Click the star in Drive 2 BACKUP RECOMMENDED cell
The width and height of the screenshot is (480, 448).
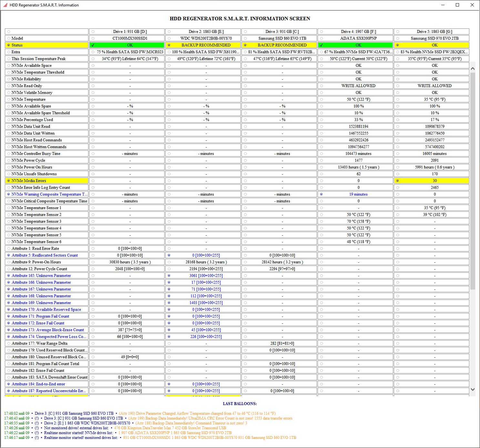pos(169,45)
